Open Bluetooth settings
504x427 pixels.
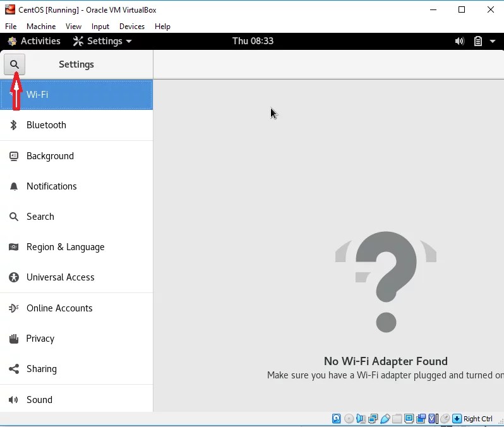pyautogui.click(x=76, y=125)
